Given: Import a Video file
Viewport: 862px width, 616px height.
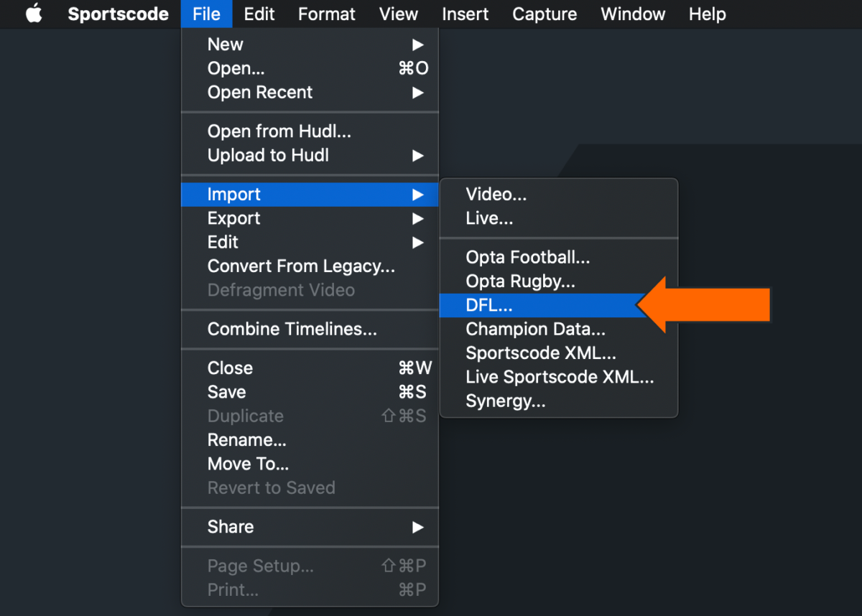Looking at the screenshot, I should [496, 194].
